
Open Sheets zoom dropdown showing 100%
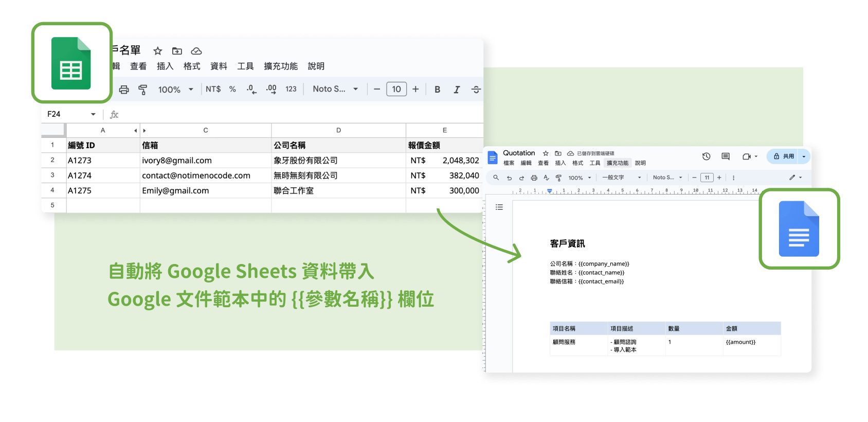[175, 90]
